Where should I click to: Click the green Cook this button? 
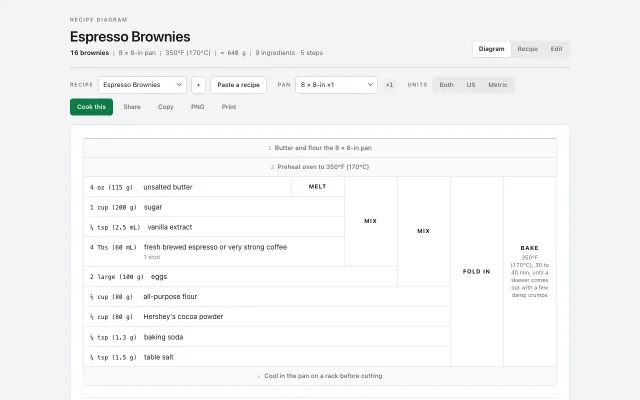pos(91,107)
